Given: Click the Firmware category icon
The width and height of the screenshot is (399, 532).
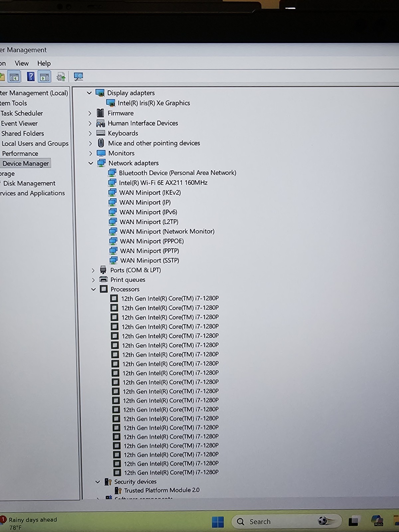Looking at the screenshot, I should point(100,113).
